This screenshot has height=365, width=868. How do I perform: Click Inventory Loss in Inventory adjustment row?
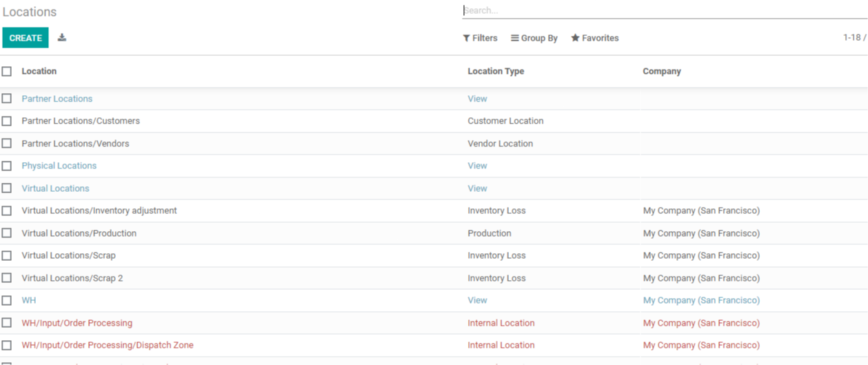tap(496, 210)
